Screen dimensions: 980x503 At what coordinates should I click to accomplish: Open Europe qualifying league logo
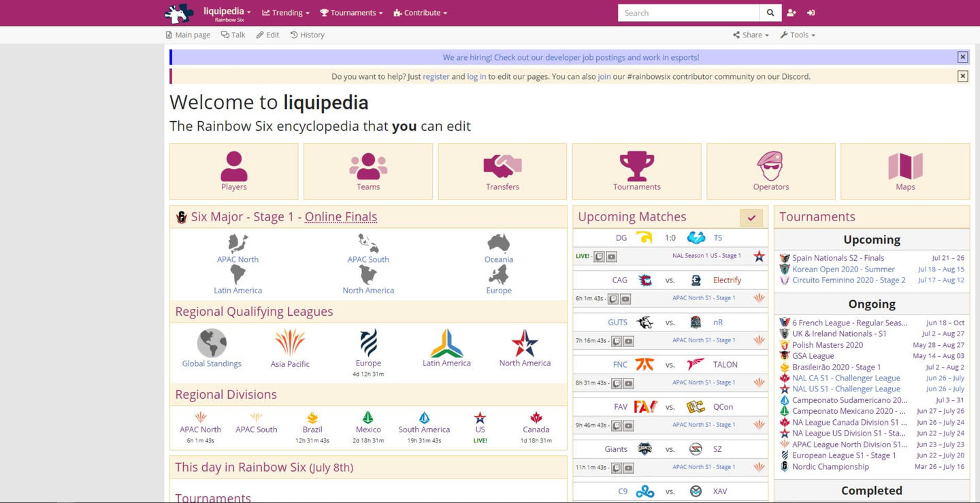click(368, 343)
